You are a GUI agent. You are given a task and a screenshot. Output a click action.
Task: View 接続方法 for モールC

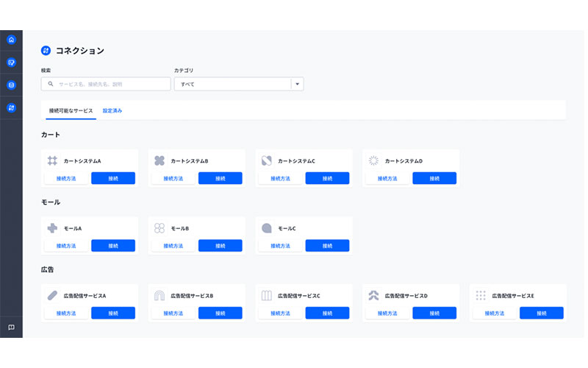281,246
